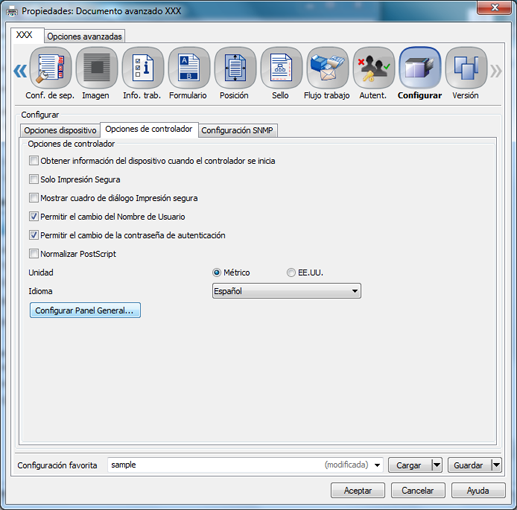Screen dimensions: 517x510
Task: Switch to Opciones avanzadas tab
Action: 85,36
